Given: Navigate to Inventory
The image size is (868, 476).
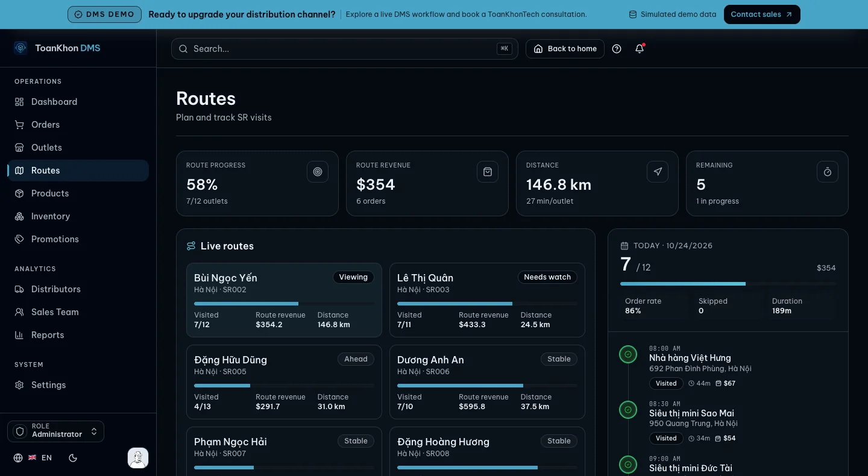Looking at the screenshot, I should (78, 216).
